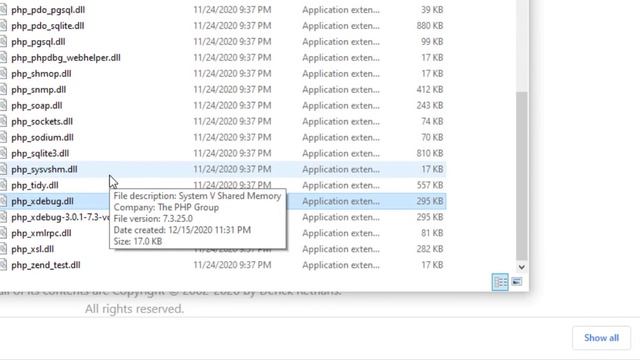Select the php_xmlrpc.dll file
Screen dimensions: 640x360
(41, 233)
